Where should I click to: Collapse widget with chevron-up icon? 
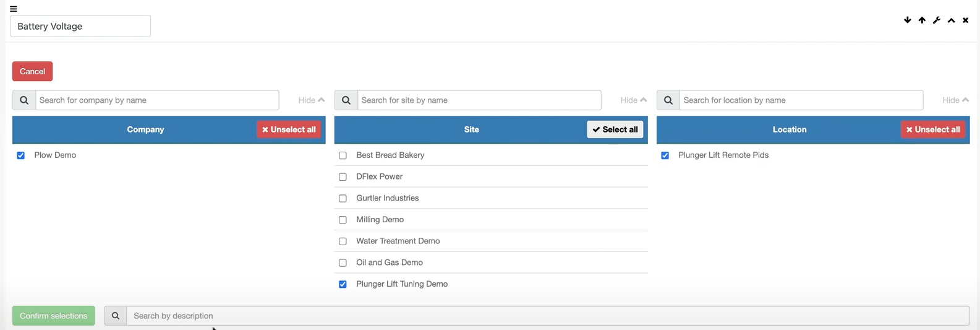click(x=952, y=20)
